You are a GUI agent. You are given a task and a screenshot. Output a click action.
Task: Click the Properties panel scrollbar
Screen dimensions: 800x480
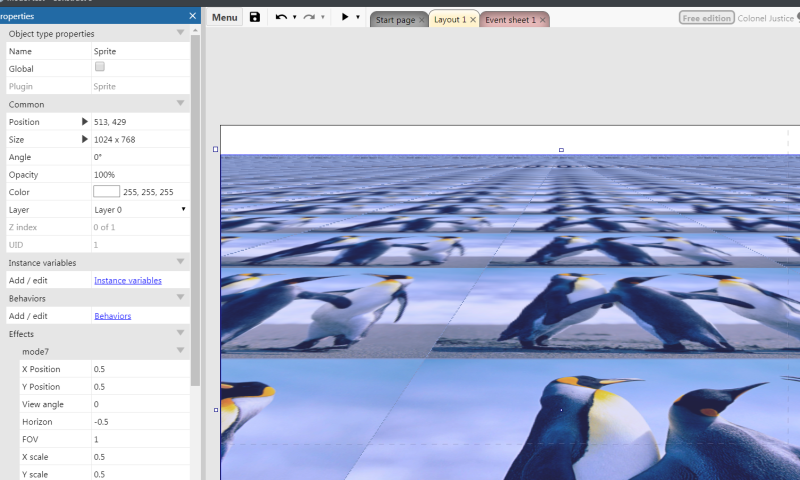click(195, 210)
